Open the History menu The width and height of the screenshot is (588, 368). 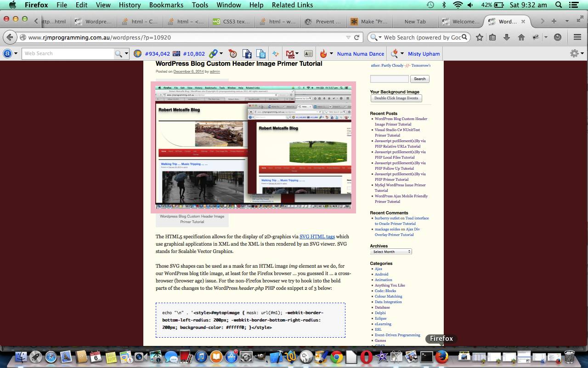[x=130, y=5]
